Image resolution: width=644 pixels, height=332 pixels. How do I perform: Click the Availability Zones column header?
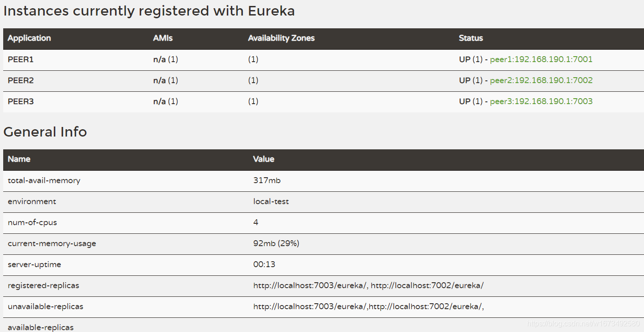tap(281, 38)
